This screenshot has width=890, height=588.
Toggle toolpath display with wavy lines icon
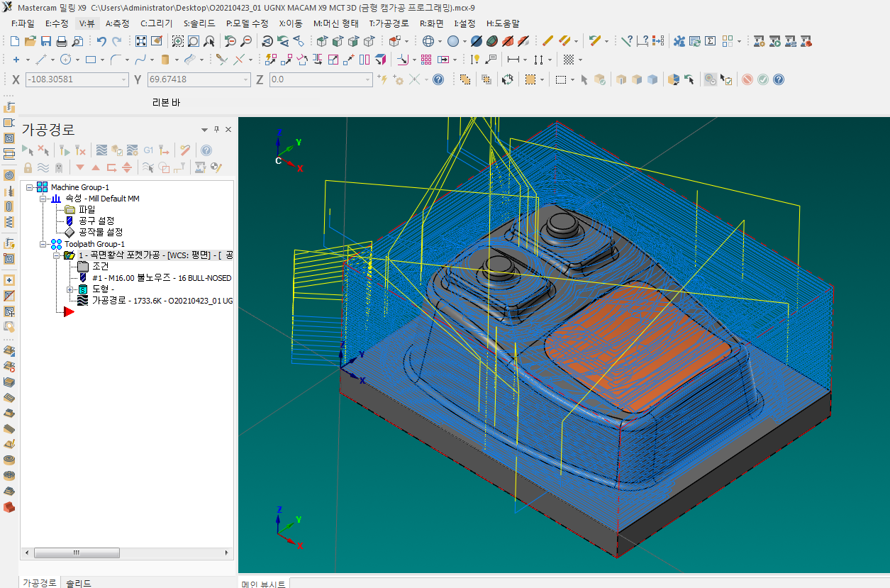[x=43, y=167]
